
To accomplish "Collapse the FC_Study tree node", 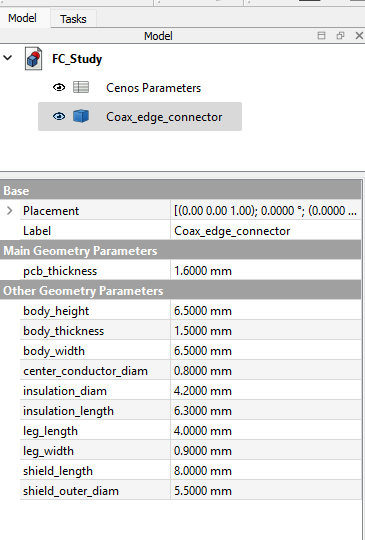I will click(8, 58).
